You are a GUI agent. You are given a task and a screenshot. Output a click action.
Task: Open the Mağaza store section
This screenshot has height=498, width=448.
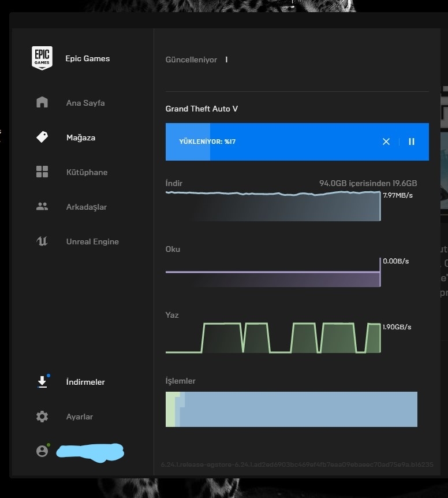[x=81, y=138]
